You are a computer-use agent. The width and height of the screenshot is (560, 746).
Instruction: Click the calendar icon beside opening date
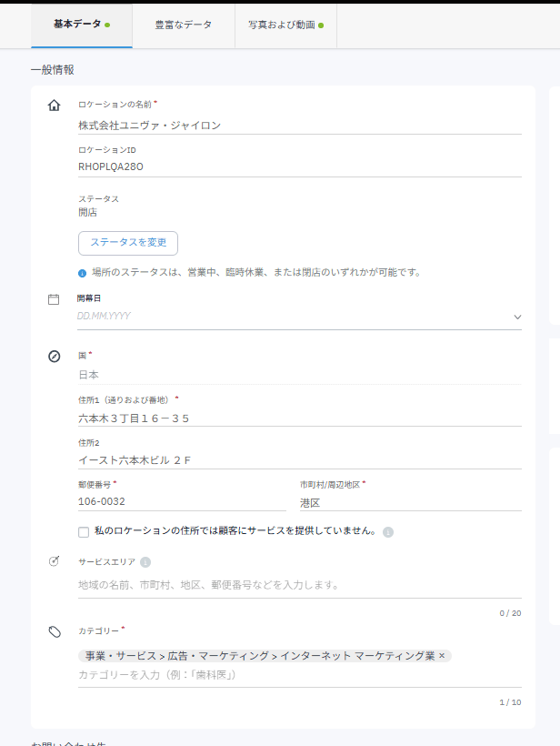54,298
